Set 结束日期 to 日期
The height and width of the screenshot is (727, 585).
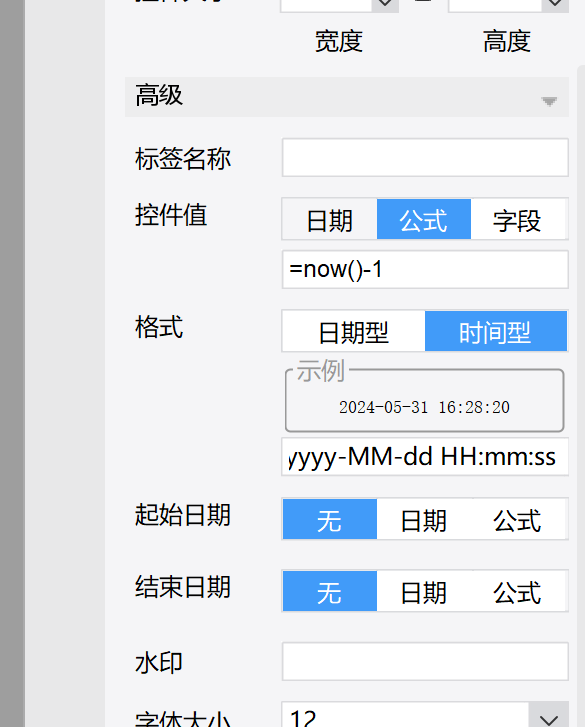coord(424,591)
